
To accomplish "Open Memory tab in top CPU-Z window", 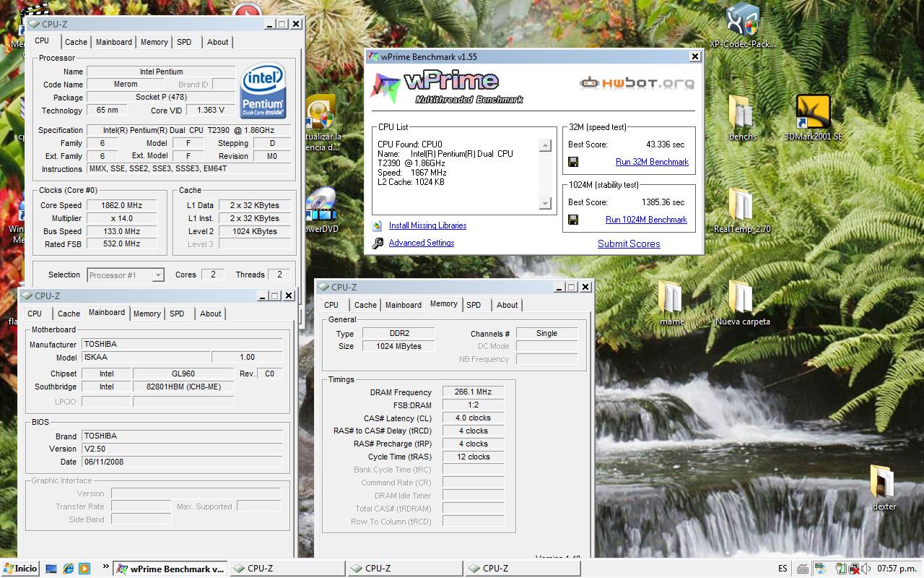I will coord(154,42).
